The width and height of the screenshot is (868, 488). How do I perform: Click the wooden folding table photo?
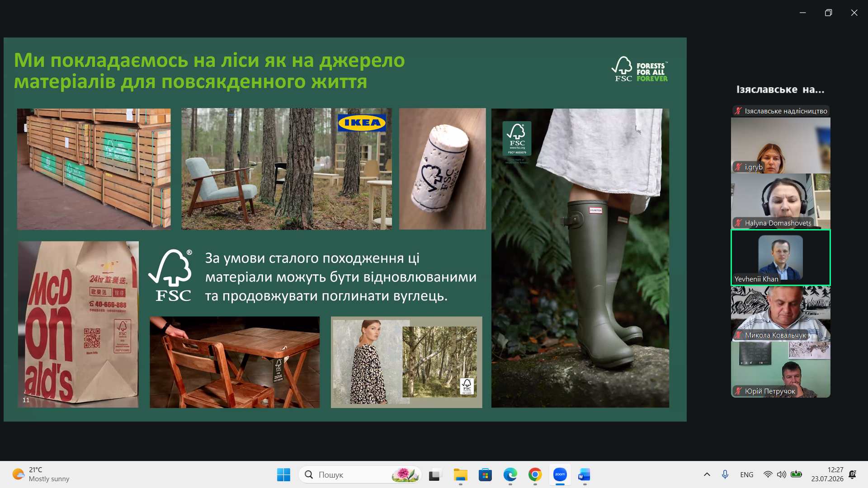[235, 362]
